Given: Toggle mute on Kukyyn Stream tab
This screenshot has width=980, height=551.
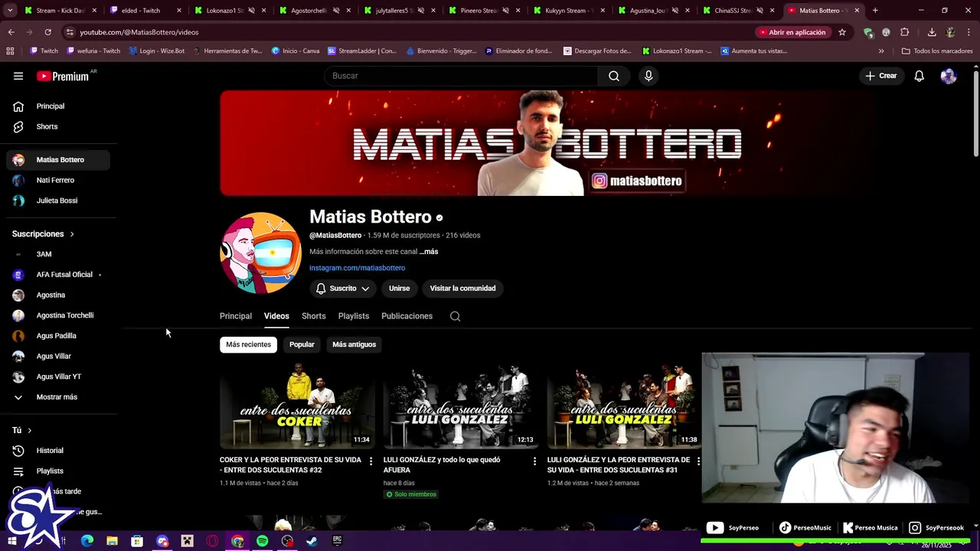Looking at the screenshot, I should click(x=590, y=11).
